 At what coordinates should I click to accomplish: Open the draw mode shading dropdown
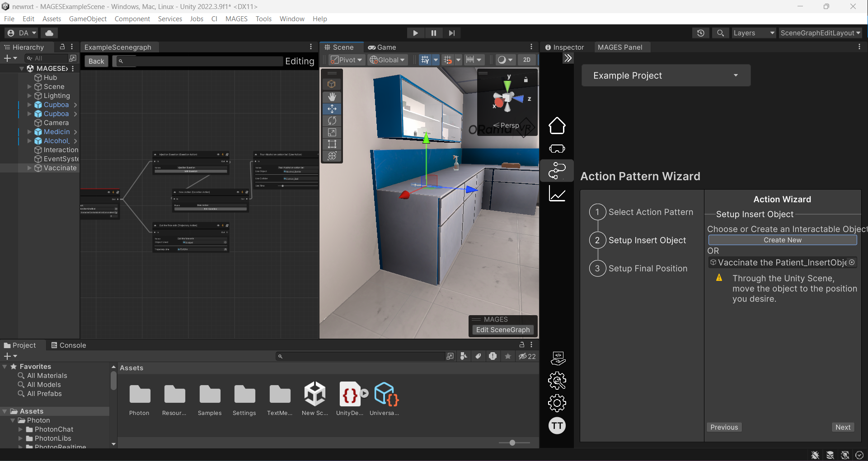(x=505, y=60)
